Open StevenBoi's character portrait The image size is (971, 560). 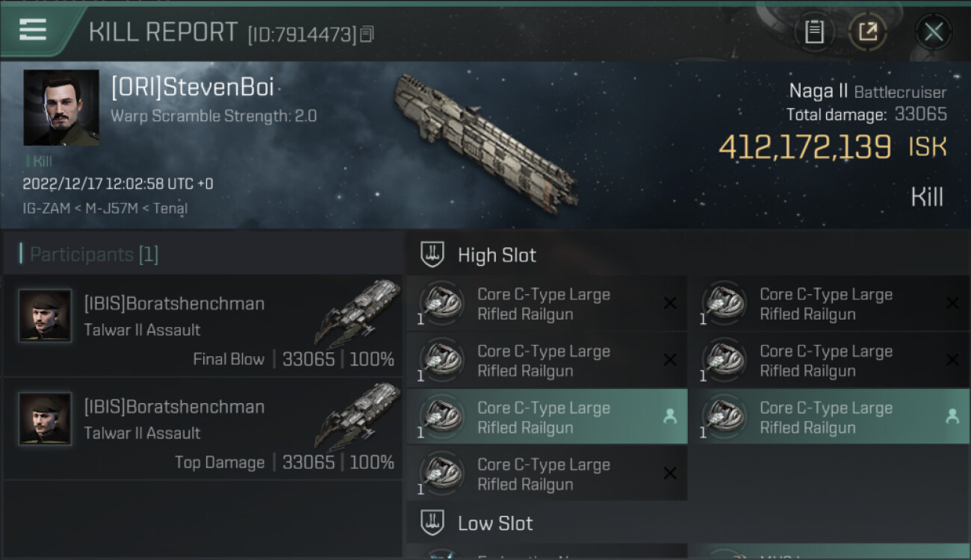[x=61, y=108]
